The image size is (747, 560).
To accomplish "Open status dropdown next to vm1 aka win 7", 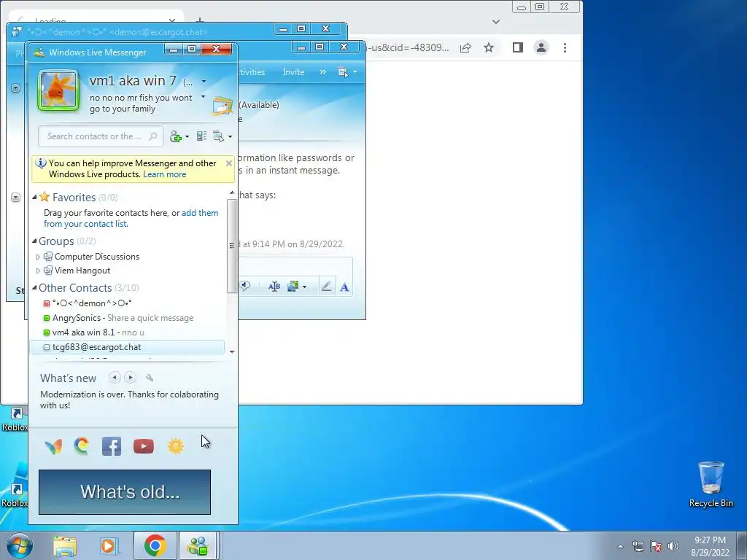I will point(204,82).
